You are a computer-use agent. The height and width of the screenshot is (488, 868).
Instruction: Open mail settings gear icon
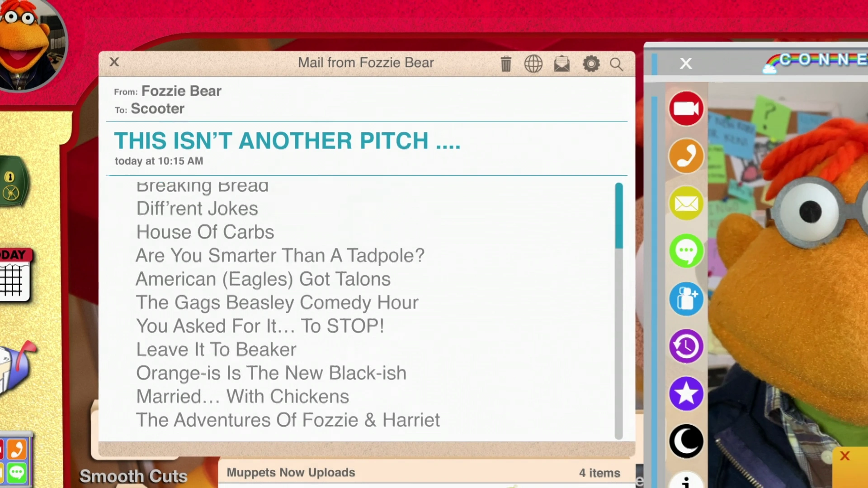(x=591, y=64)
